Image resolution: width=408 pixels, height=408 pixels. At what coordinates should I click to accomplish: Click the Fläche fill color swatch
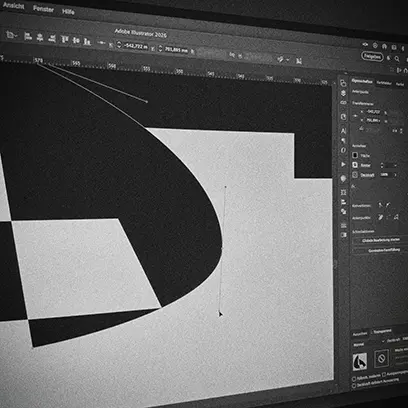point(355,155)
